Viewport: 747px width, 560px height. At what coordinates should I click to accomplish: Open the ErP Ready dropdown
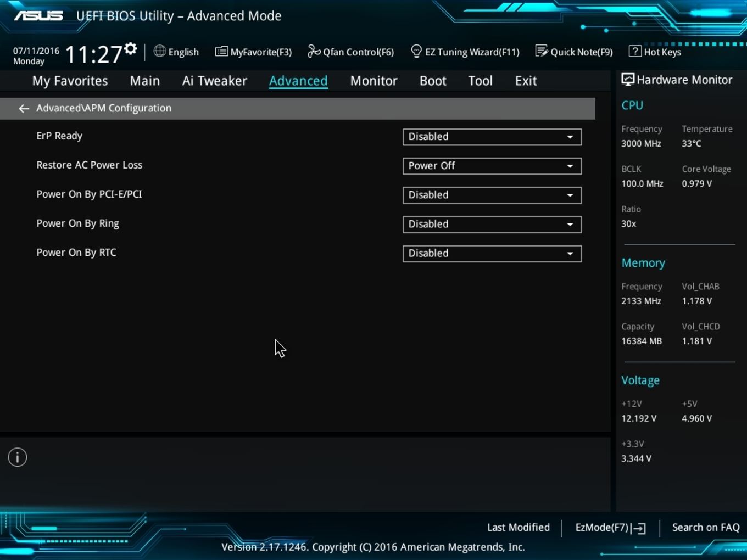pyautogui.click(x=492, y=137)
